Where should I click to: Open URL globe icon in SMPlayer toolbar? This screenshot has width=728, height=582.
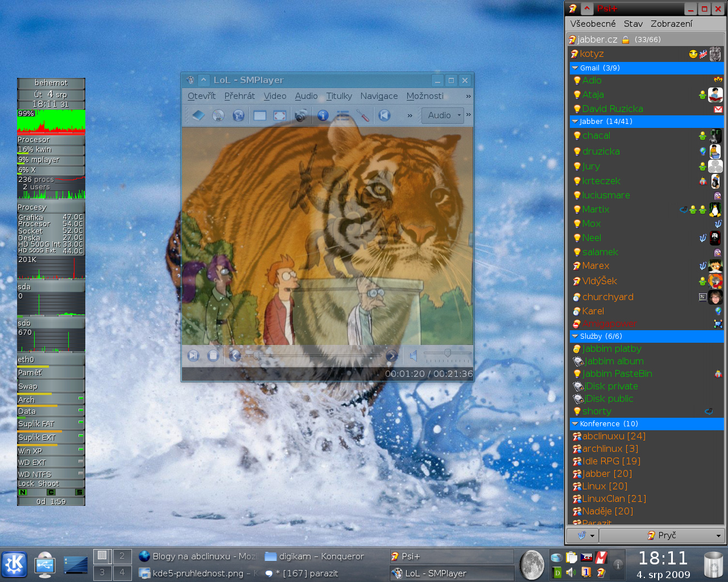coord(238,115)
